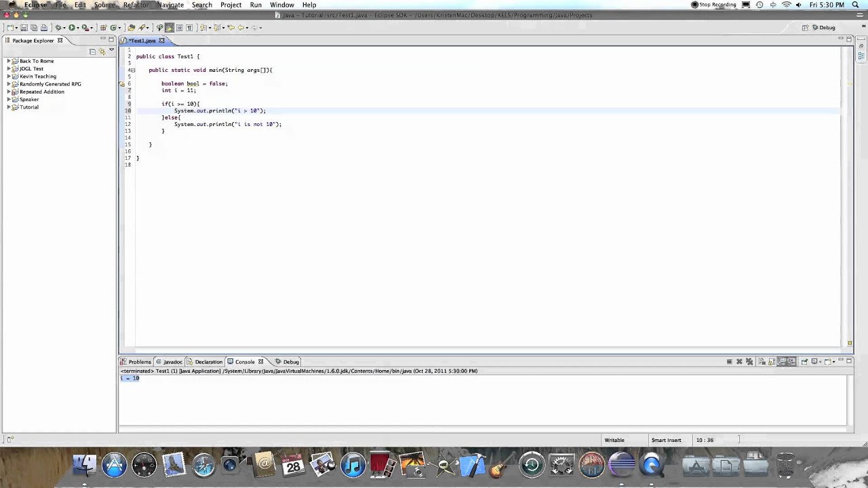Expand the JOGL Test project

tap(9, 68)
